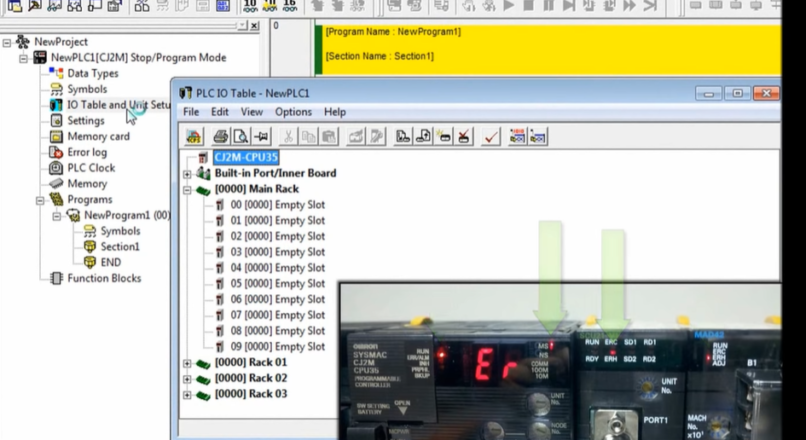Image resolution: width=806 pixels, height=440 pixels.
Task: Select the Memory item in project tree
Action: point(87,184)
